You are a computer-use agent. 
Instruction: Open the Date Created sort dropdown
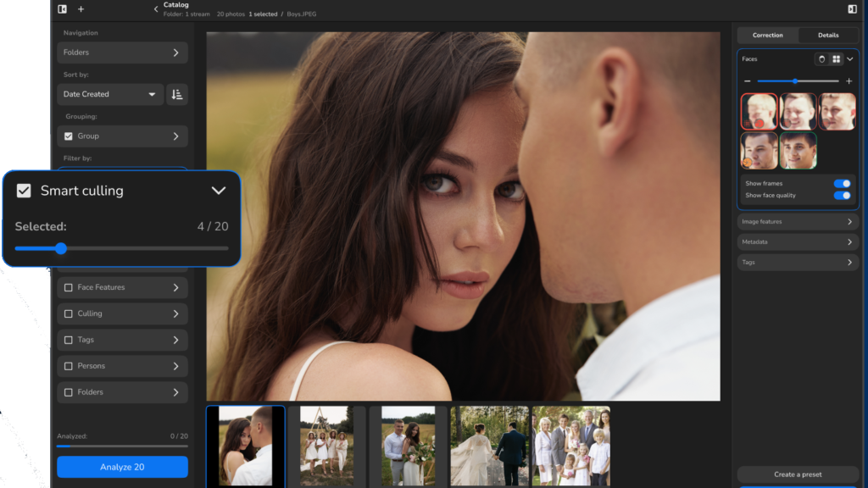109,94
